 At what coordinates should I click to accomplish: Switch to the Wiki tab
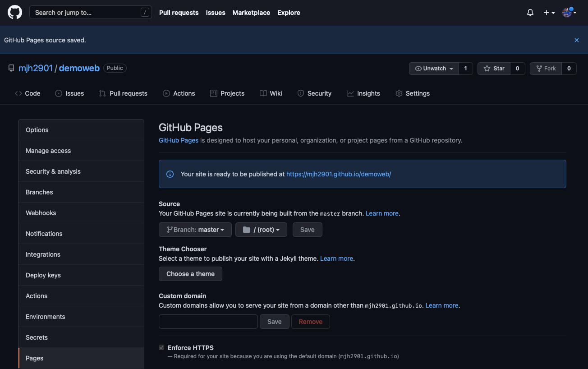pos(271,93)
